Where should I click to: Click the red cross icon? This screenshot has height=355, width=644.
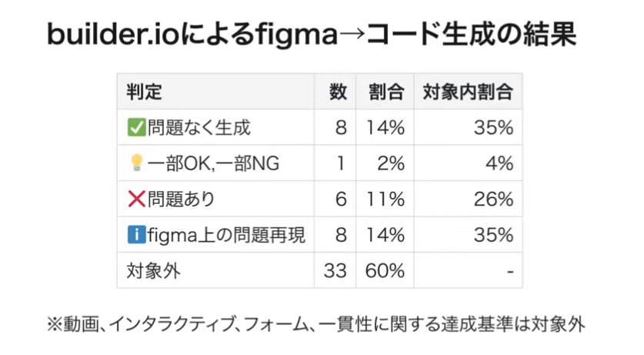135,199
